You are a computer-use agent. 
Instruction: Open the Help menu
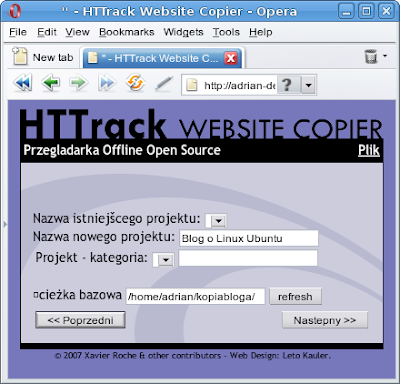pyautogui.click(x=261, y=32)
